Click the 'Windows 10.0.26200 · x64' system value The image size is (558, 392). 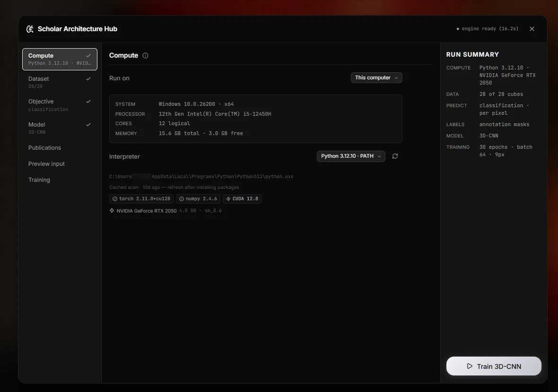196,104
